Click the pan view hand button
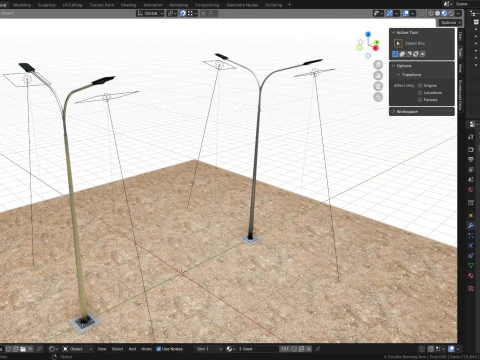This screenshot has width=480, height=360. click(378, 76)
